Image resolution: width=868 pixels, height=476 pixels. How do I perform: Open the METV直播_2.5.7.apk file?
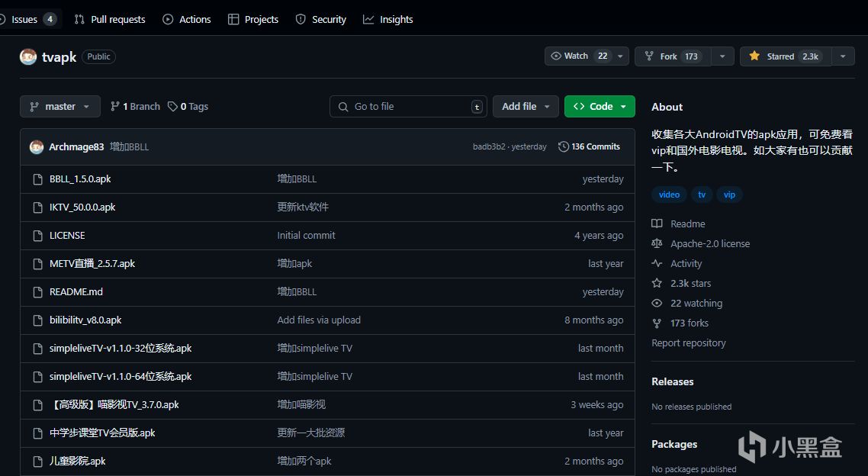coord(92,263)
